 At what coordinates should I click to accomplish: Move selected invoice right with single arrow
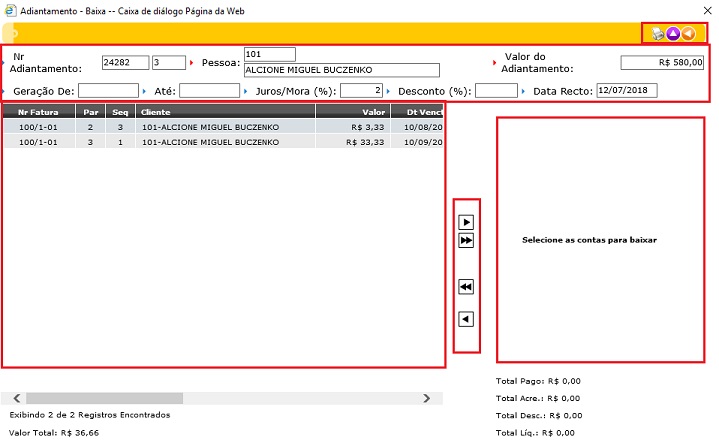pos(466,222)
